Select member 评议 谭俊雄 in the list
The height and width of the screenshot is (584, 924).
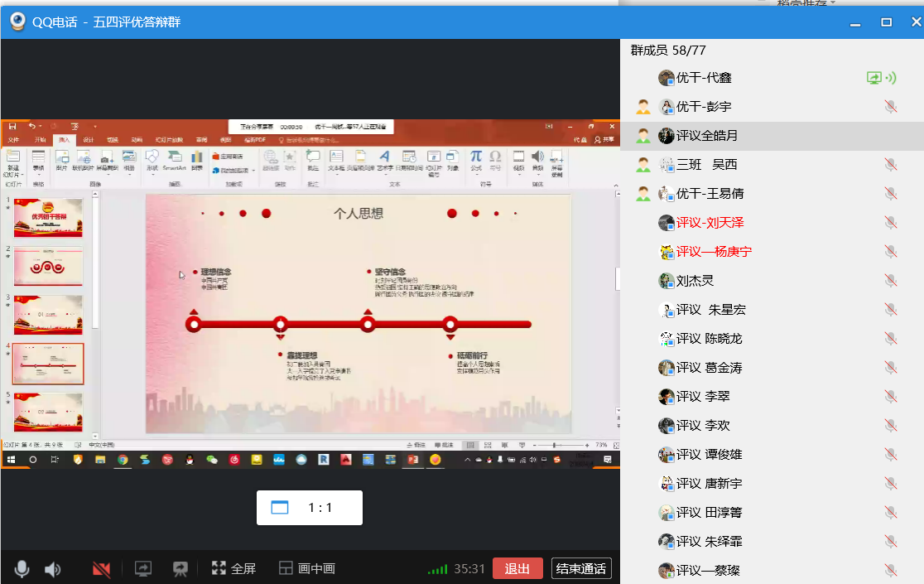coord(772,454)
